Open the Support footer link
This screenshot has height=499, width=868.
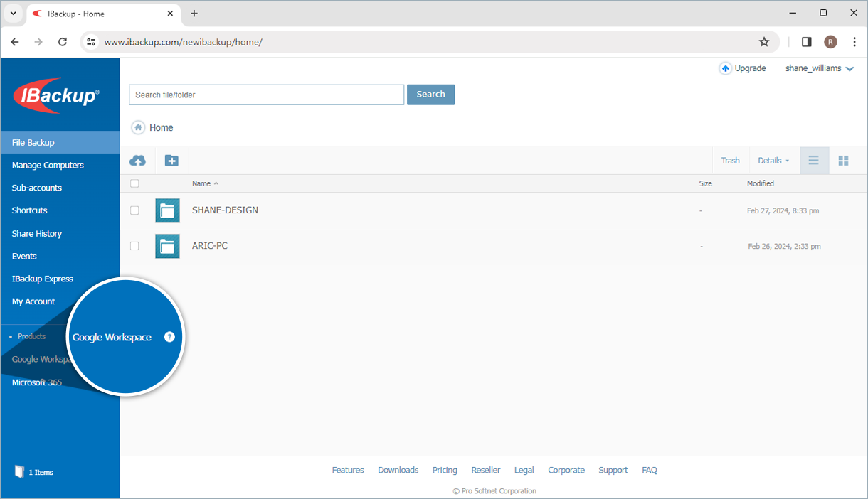click(613, 470)
